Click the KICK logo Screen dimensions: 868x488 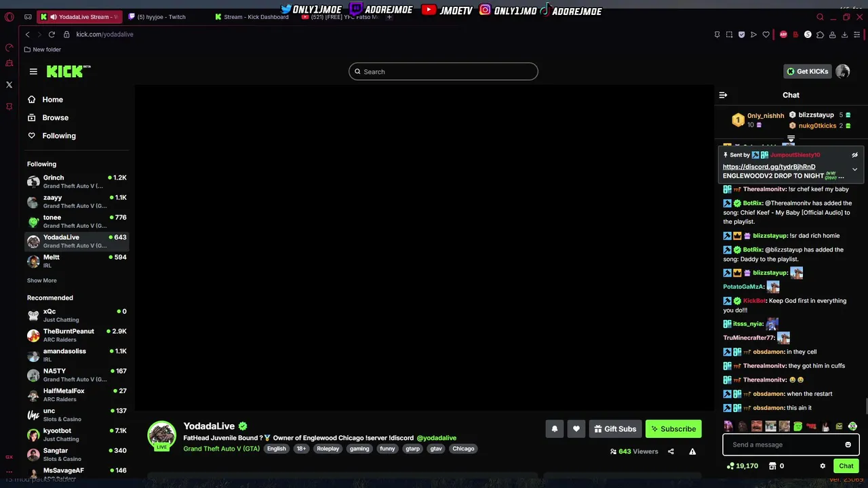tap(68, 71)
